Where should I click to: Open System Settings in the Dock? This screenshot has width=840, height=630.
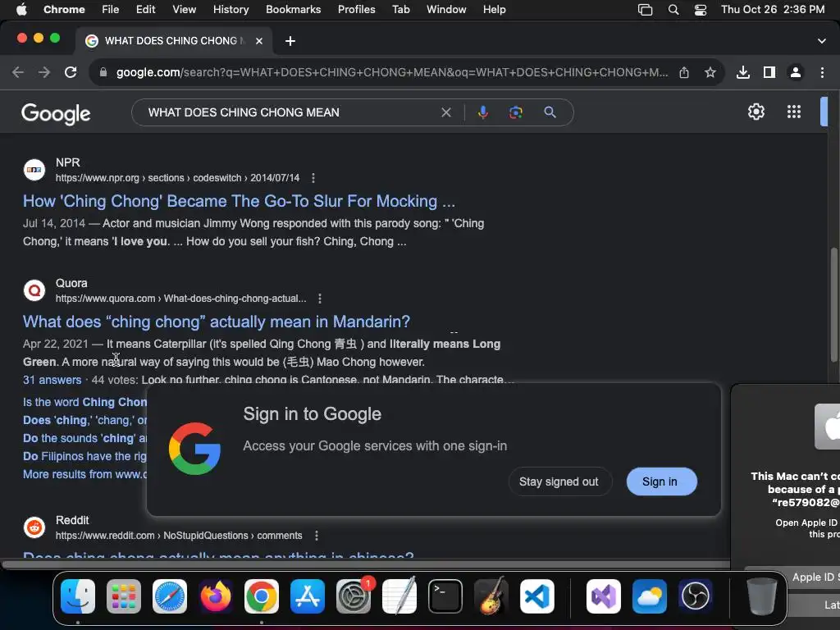click(x=354, y=596)
